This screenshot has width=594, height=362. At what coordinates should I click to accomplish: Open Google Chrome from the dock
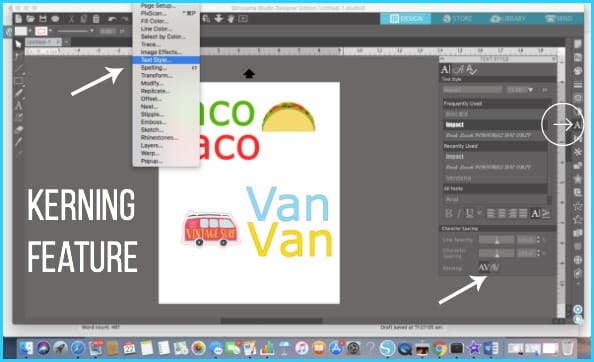[439, 348]
